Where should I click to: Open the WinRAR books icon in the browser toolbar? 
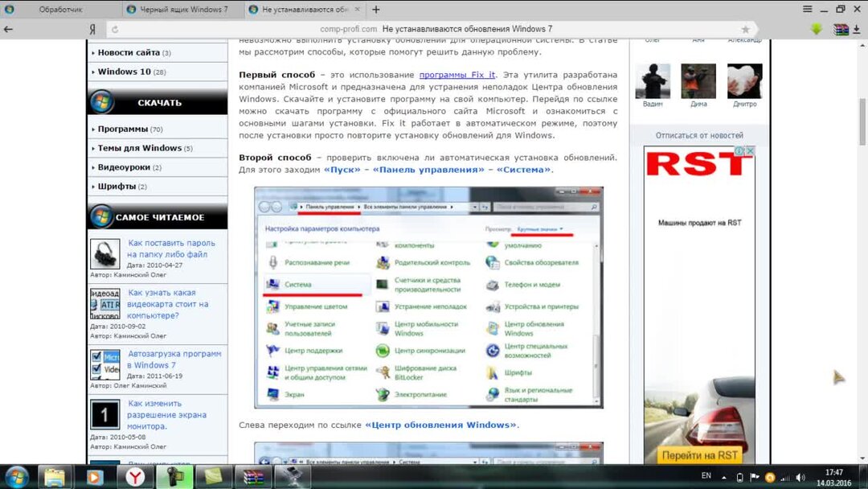[841, 29]
